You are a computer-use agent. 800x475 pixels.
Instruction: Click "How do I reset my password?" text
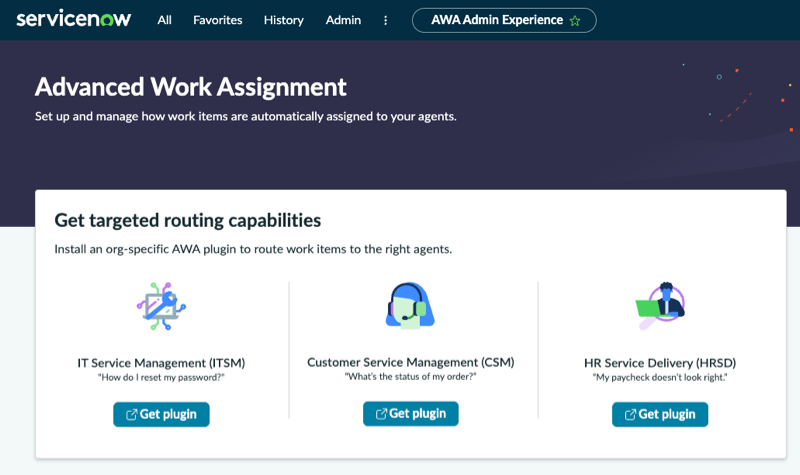tap(161, 378)
